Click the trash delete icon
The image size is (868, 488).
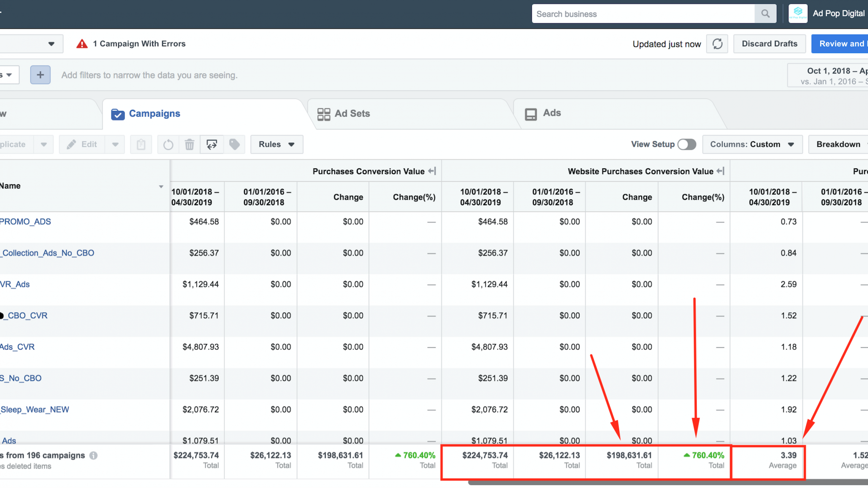tap(189, 145)
